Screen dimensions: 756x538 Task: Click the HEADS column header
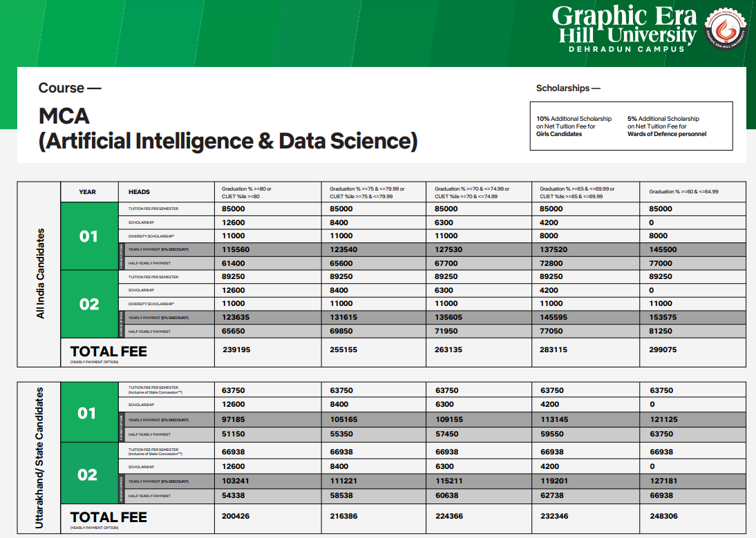(139, 192)
